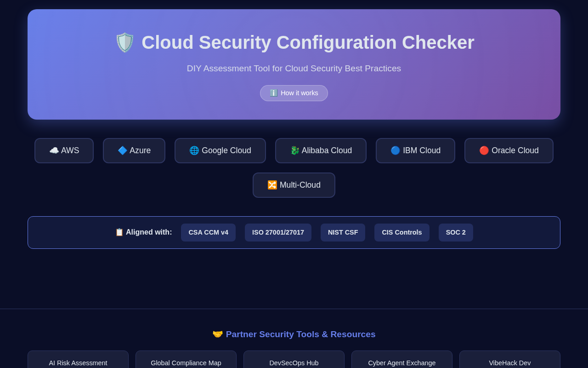
Task: Select the Alibaba Cloud provider
Action: pyautogui.click(x=321, y=150)
